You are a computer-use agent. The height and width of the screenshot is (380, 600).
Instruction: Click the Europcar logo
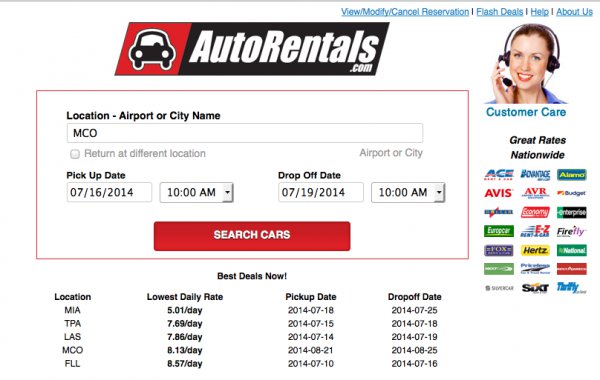[499, 231]
